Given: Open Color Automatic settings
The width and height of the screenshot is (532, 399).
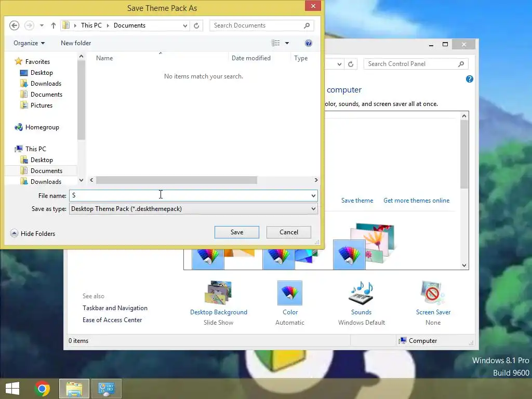Looking at the screenshot, I should pyautogui.click(x=290, y=303).
